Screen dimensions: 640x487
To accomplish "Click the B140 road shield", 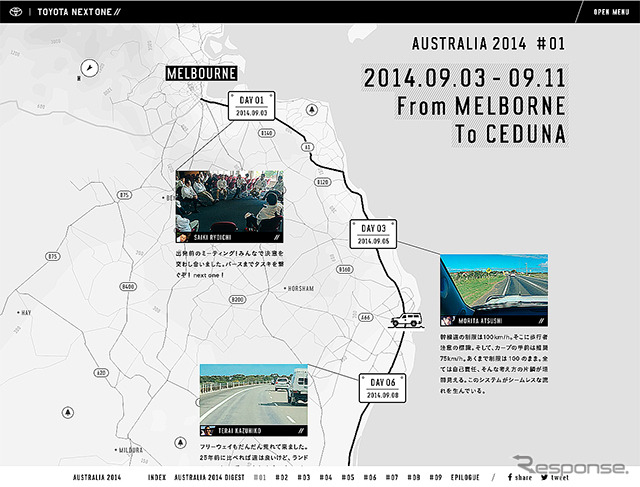I will (x=267, y=133).
